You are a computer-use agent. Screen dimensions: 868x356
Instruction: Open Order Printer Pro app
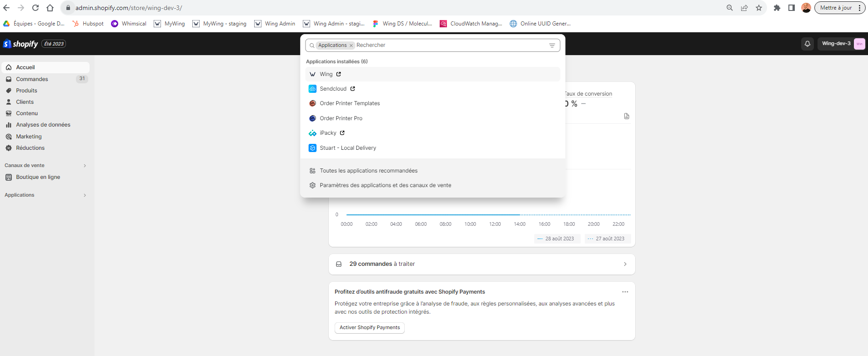(432, 118)
